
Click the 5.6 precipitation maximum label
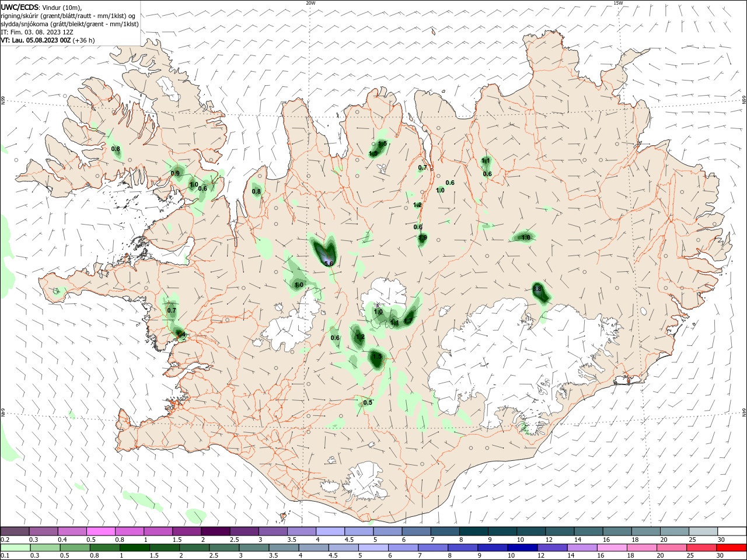click(329, 264)
